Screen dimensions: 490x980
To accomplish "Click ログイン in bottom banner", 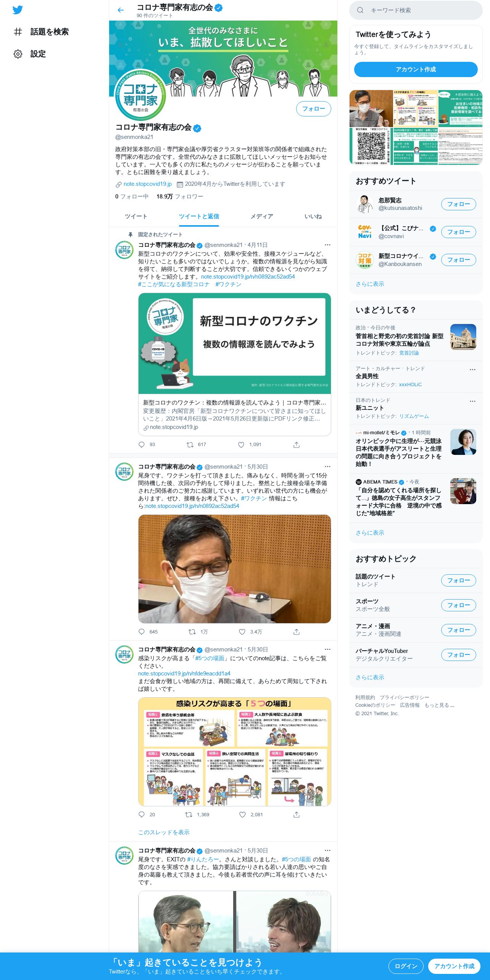I will click(x=406, y=966).
